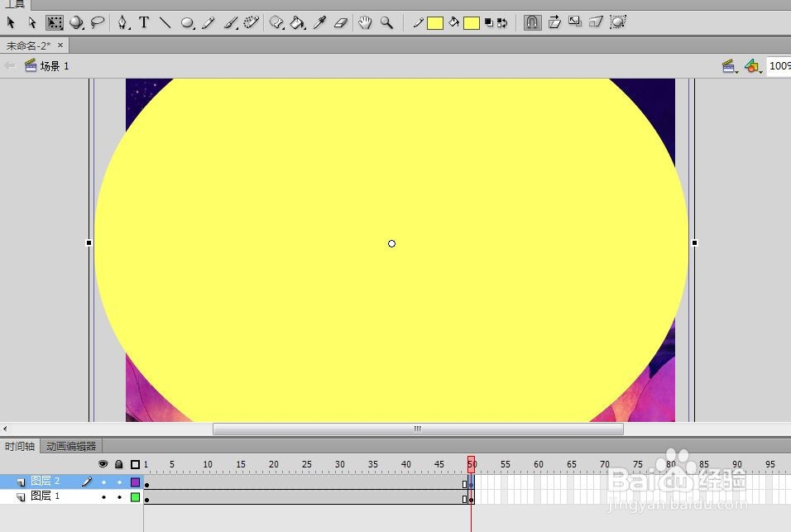This screenshot has width=791, height=532.
Task: Choose the Paint Bucket tool
Action: click(x=298, y=22)
